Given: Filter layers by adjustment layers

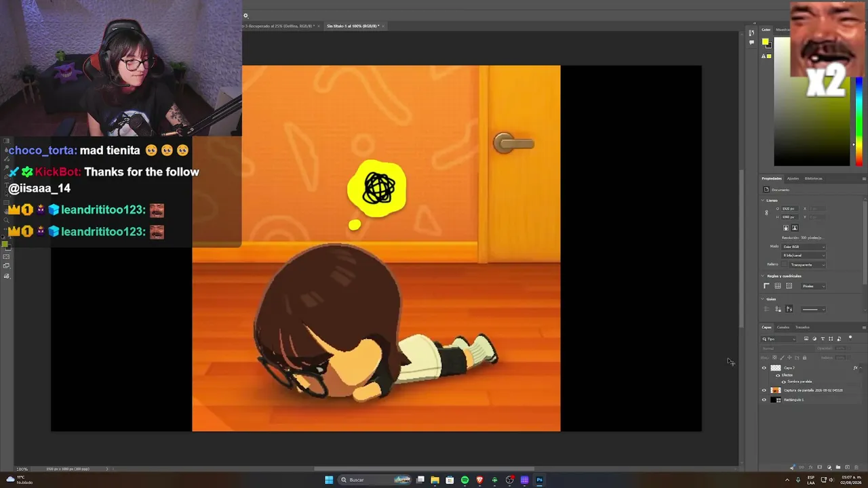Looking at the screenshot, I should pos(814,339).
